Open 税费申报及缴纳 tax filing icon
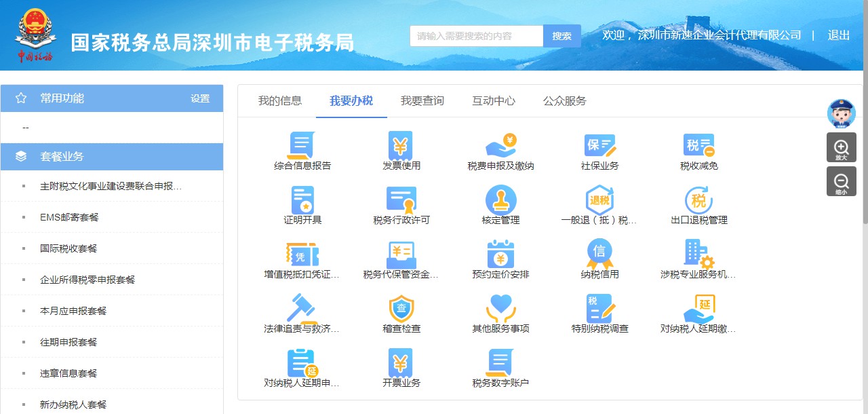The image size is (868, 414). click(x=500, y=145)
